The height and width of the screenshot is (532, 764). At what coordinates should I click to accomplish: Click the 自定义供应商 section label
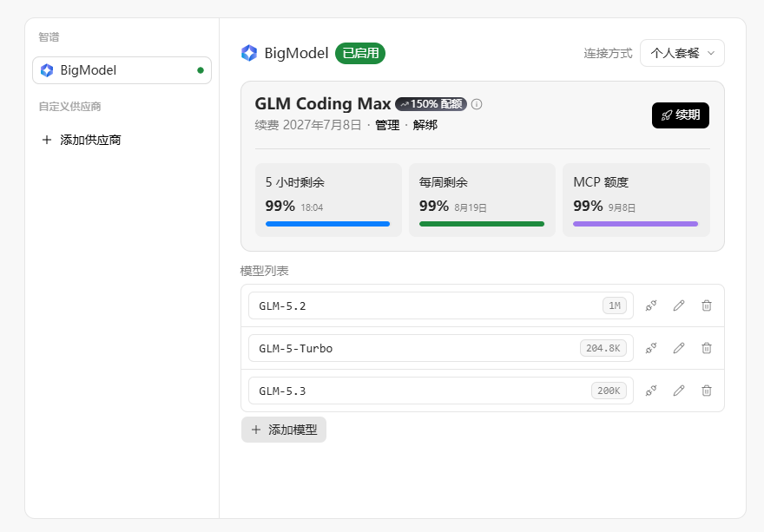click(69, 106)
